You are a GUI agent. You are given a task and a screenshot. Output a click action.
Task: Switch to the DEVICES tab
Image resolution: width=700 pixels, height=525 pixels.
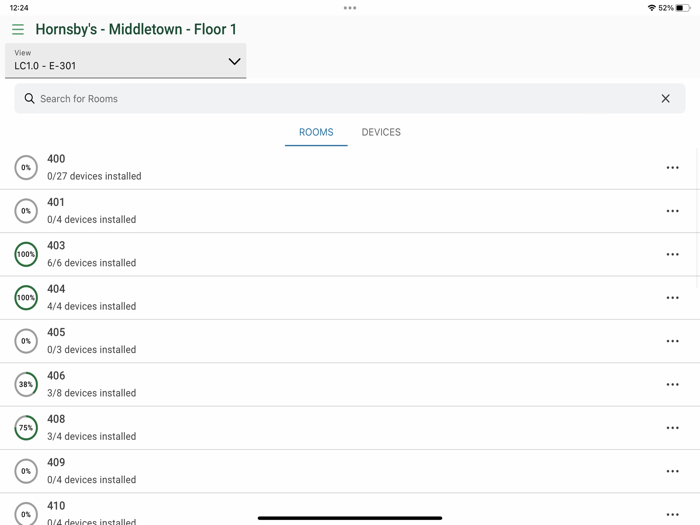pos(381,132)
